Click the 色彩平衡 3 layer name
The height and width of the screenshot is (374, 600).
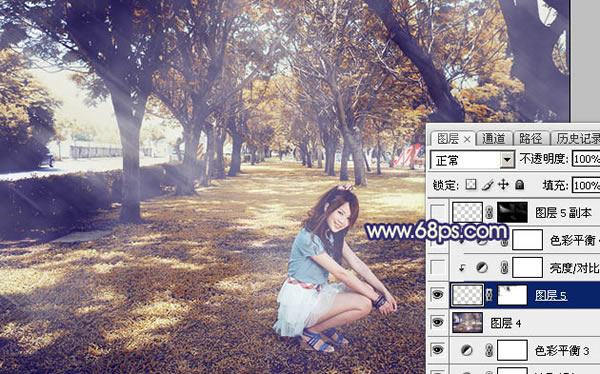pos(562,351)
